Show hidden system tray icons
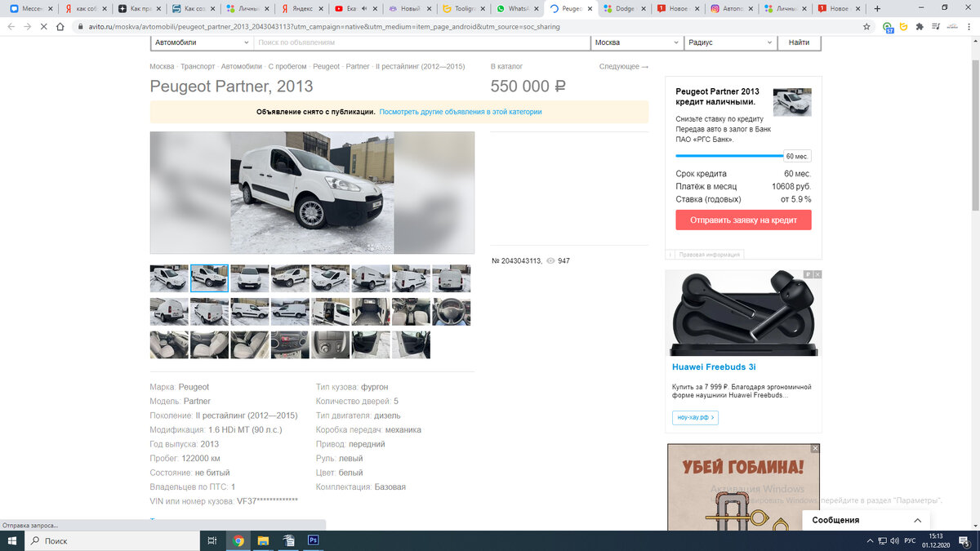This screenshot has height=551, width=980. tap(868, 541)
